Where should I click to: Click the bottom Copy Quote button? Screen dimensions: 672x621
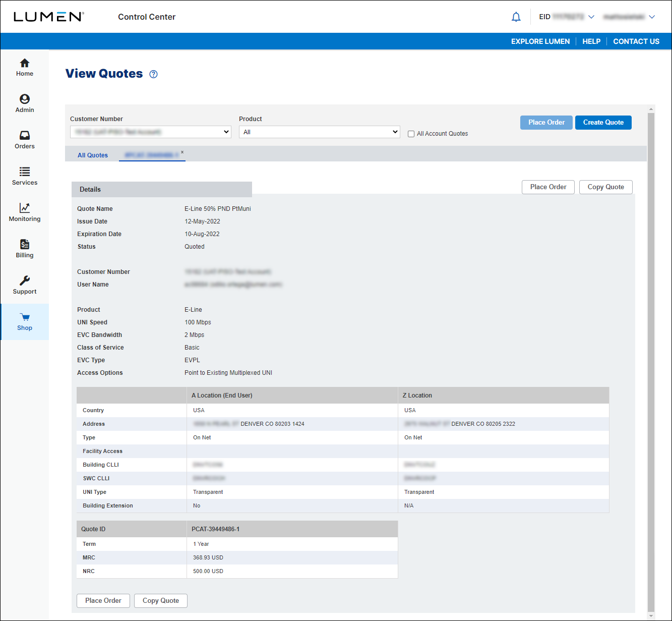click(x=161, y=601)
